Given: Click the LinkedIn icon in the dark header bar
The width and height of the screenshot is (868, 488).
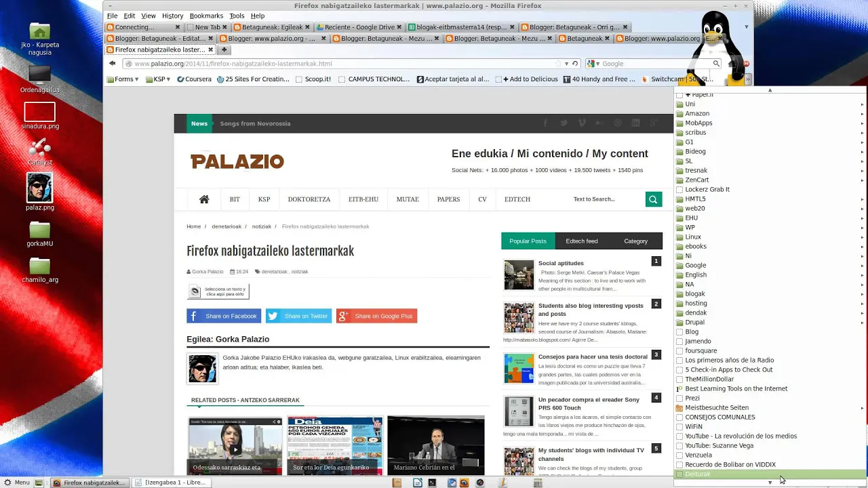Looking at the screenshot, I should tap(635, 123).
